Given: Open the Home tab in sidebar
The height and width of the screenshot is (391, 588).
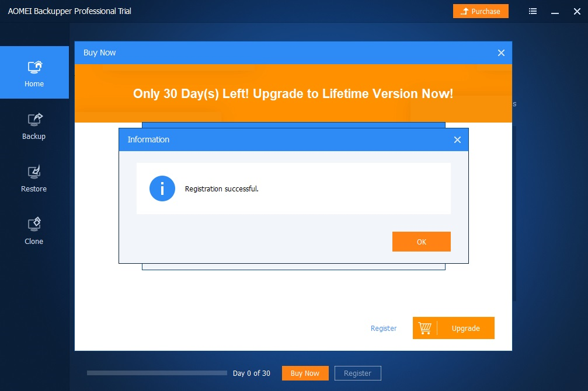Looking at the screenshot, I should click(x=34, y=72).
